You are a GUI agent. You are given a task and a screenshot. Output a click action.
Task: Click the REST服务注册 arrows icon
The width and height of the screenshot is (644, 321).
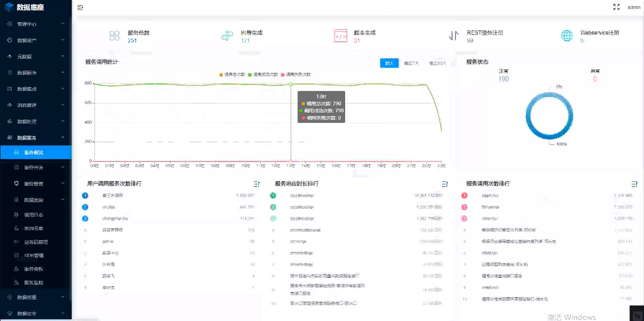click(453, 36)
